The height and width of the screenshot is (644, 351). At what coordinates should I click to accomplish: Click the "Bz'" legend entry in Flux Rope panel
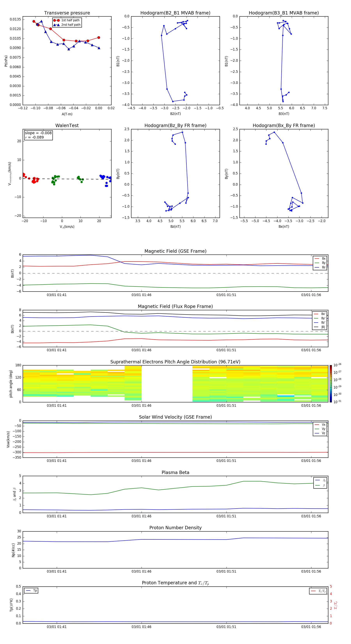(x=320, y=323)
